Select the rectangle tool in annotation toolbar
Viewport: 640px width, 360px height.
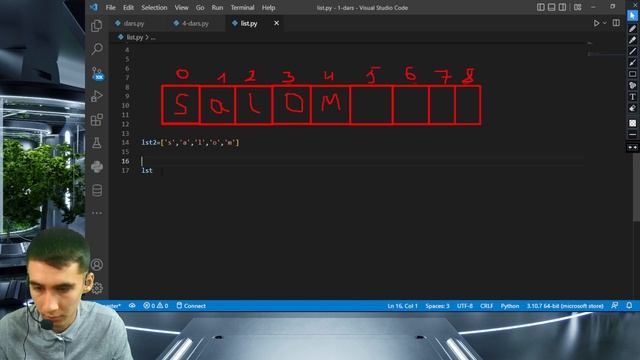[x=632, y=74]
